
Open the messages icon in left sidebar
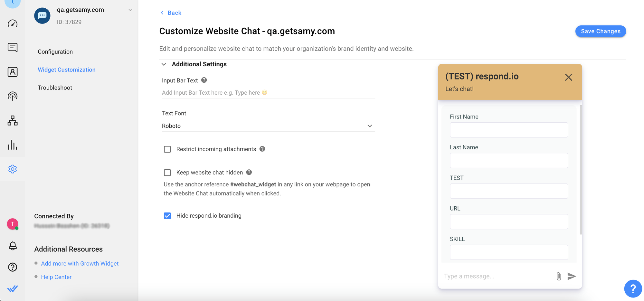(13, 48)
